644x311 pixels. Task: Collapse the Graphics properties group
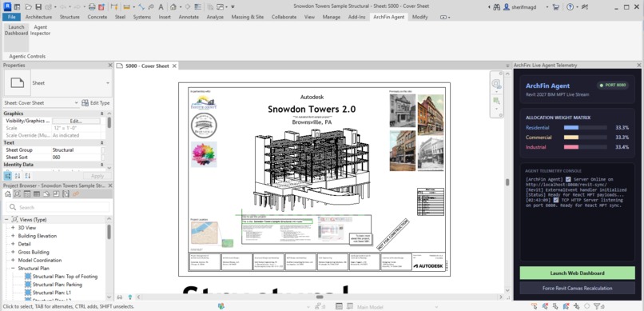pos(101,114)
